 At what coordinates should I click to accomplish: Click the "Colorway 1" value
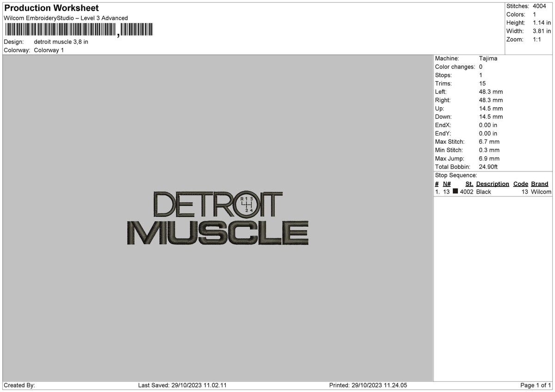49,50
